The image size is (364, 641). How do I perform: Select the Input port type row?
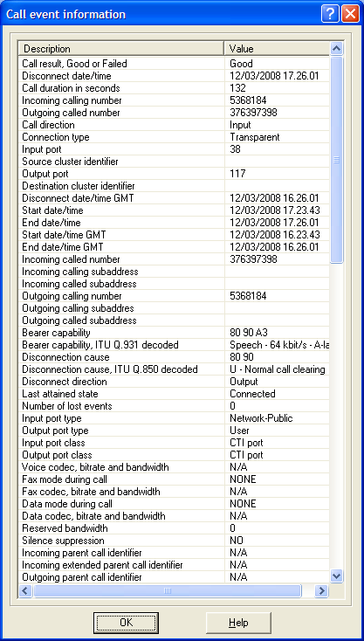coord(174,418)
